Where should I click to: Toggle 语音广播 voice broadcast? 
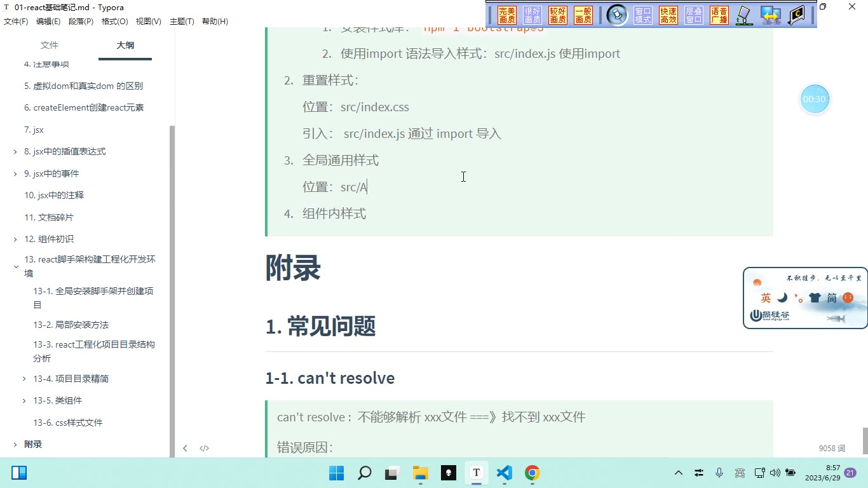click(x=719, y=15)
